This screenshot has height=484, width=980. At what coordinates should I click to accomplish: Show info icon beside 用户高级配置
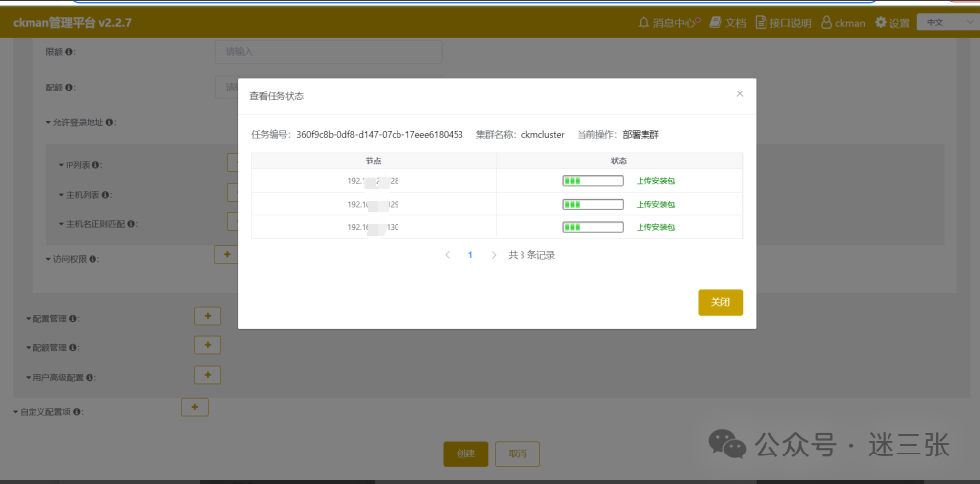(x=90, y=377)
